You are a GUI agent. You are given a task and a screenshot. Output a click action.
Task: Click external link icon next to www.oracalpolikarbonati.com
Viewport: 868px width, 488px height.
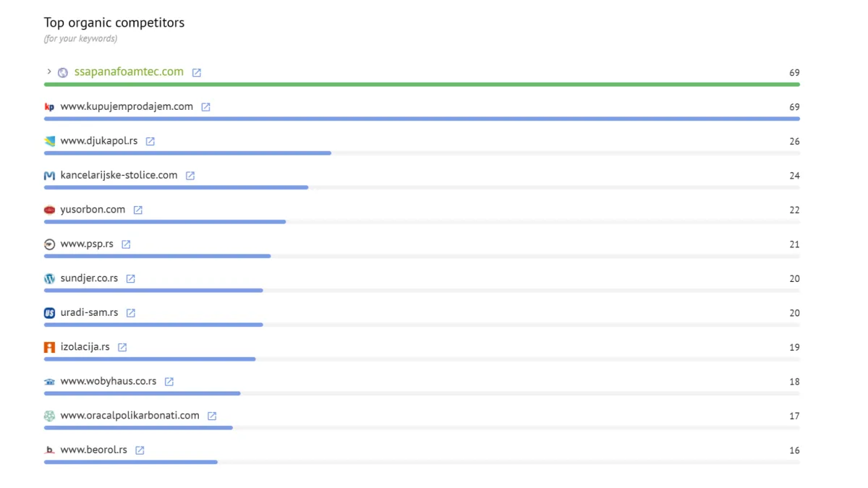tap(212, 416)
